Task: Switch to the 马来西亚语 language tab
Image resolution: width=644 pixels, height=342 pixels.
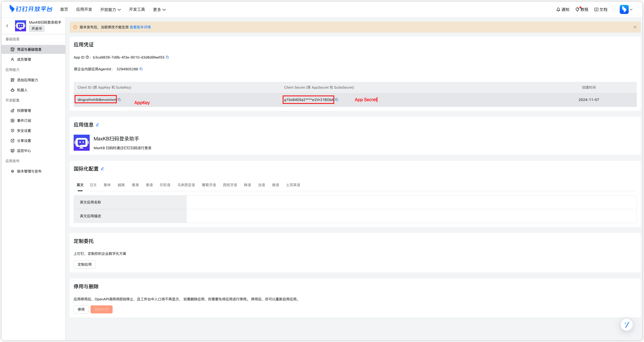Action: click(x=186, y=185)
